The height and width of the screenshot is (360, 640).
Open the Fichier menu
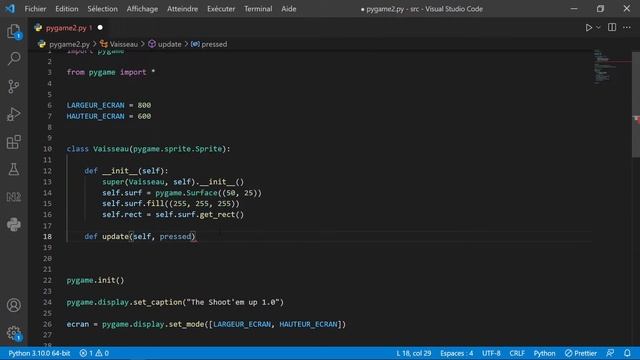[35, 9]
